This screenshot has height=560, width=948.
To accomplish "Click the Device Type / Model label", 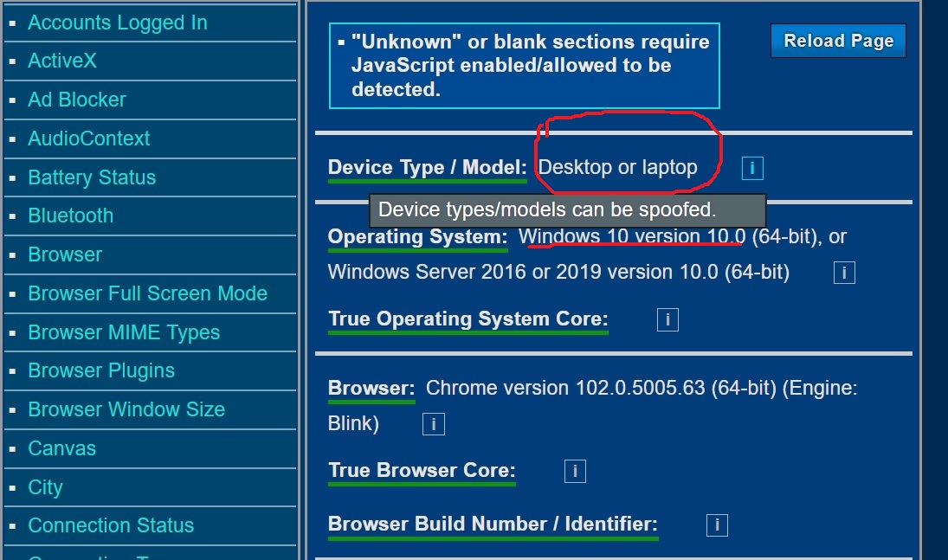I will coord(427,168).
